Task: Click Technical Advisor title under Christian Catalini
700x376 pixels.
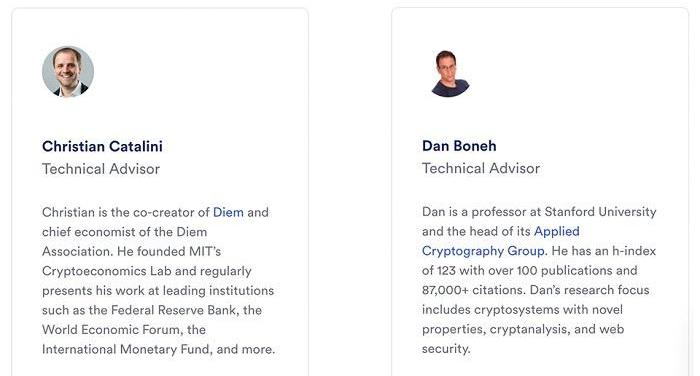Action: (x=101, y=169)
